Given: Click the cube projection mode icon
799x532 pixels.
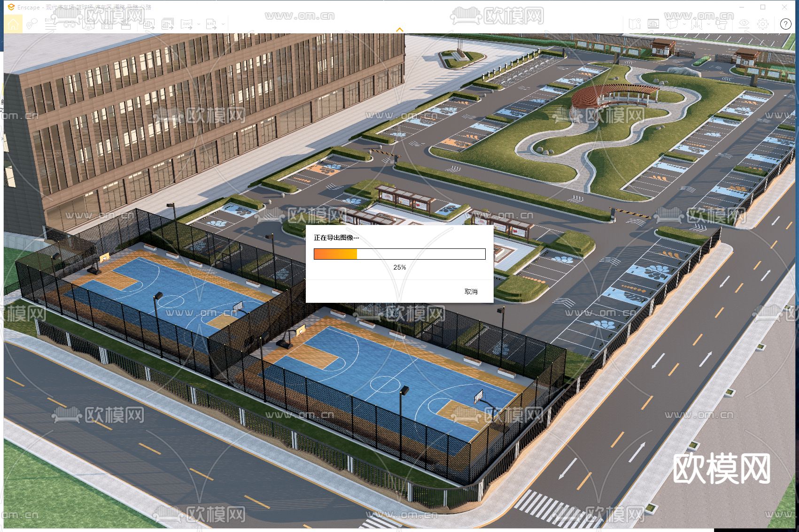Looking at the screenshot, I should click(673, 24).
